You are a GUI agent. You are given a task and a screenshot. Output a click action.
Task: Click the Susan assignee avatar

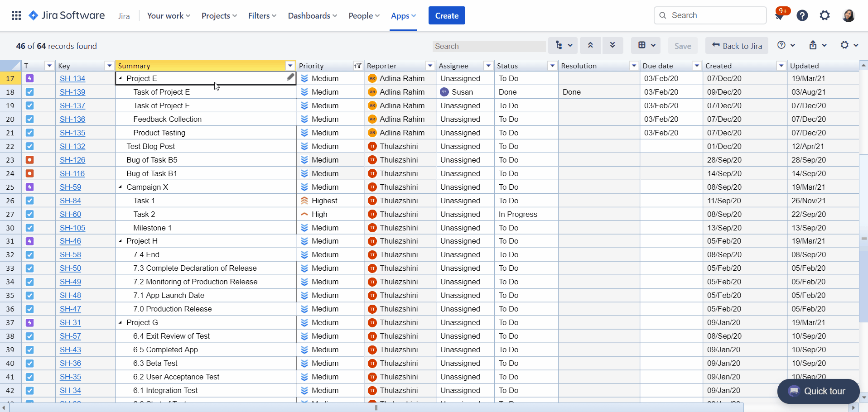pos(444,92)
